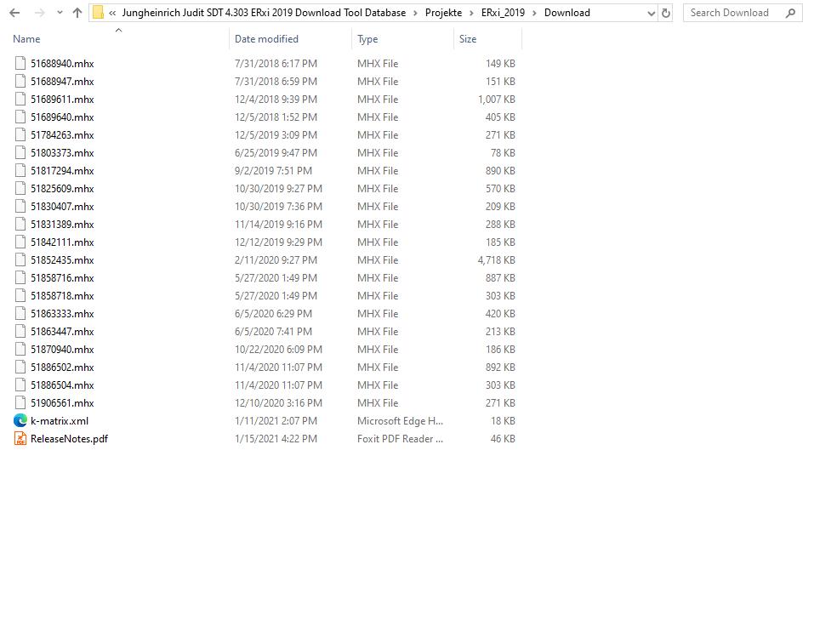
Task: Click the Foxit PDF Reader type cell
Action: (400, 438)
